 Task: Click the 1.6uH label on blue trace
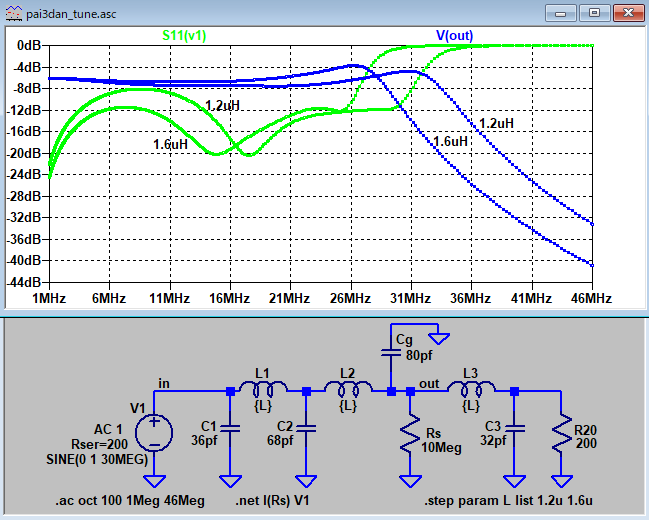450,142
